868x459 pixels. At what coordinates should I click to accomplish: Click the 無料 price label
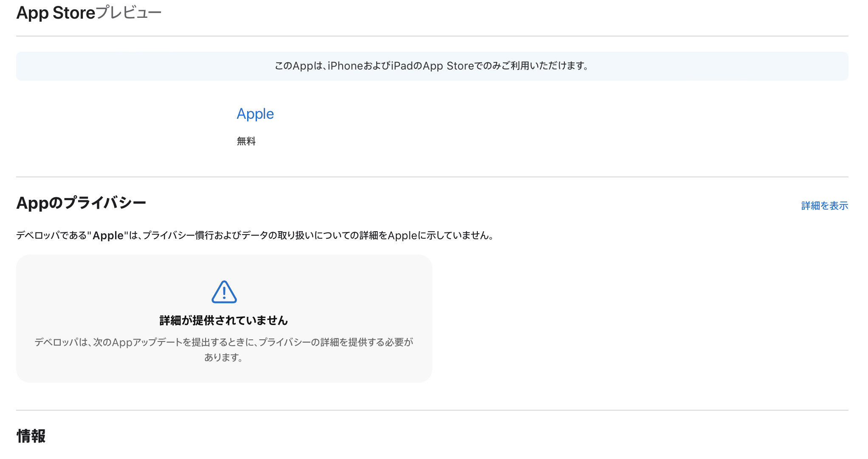[246, 141]
